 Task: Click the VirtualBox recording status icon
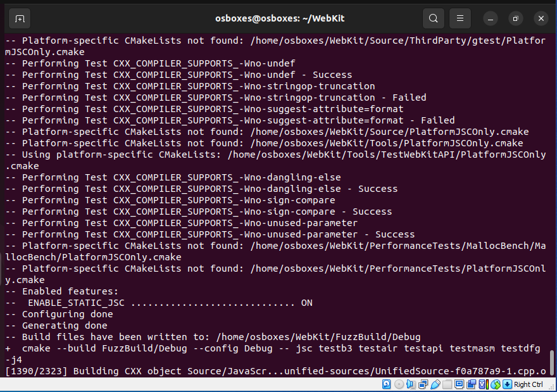click(x=472, y=384)
